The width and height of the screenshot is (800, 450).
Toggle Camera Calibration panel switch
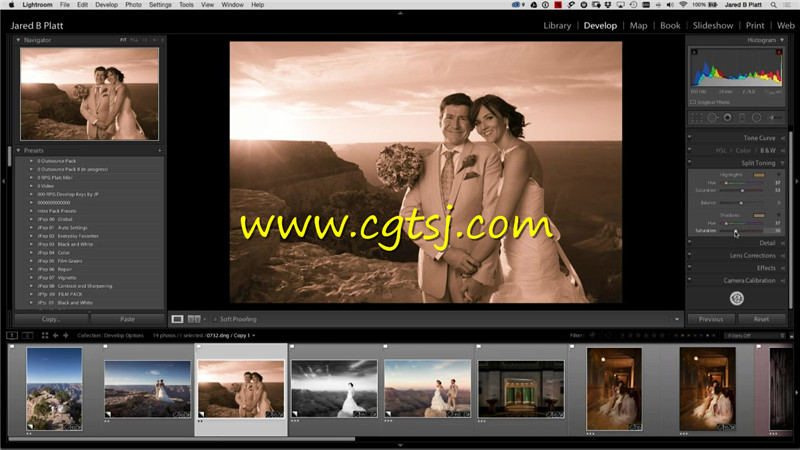[690, 280]
